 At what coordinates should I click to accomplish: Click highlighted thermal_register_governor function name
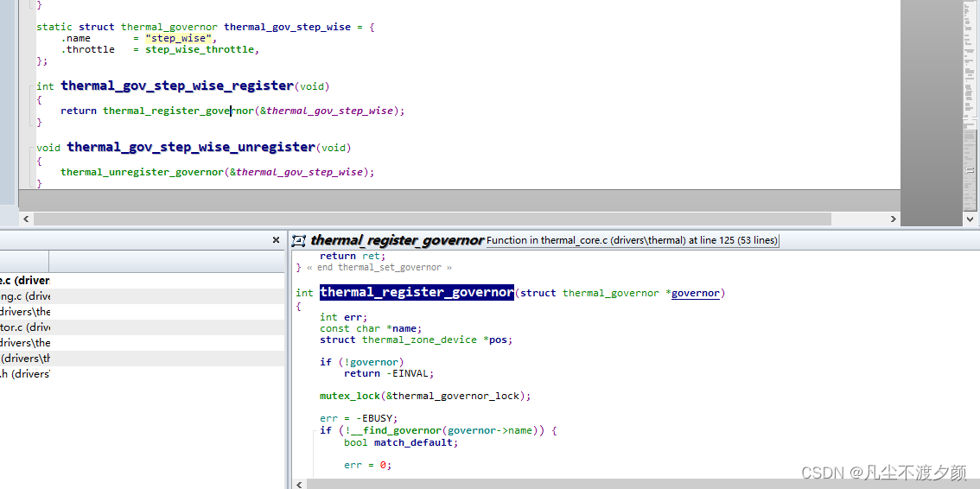(417, 292)
